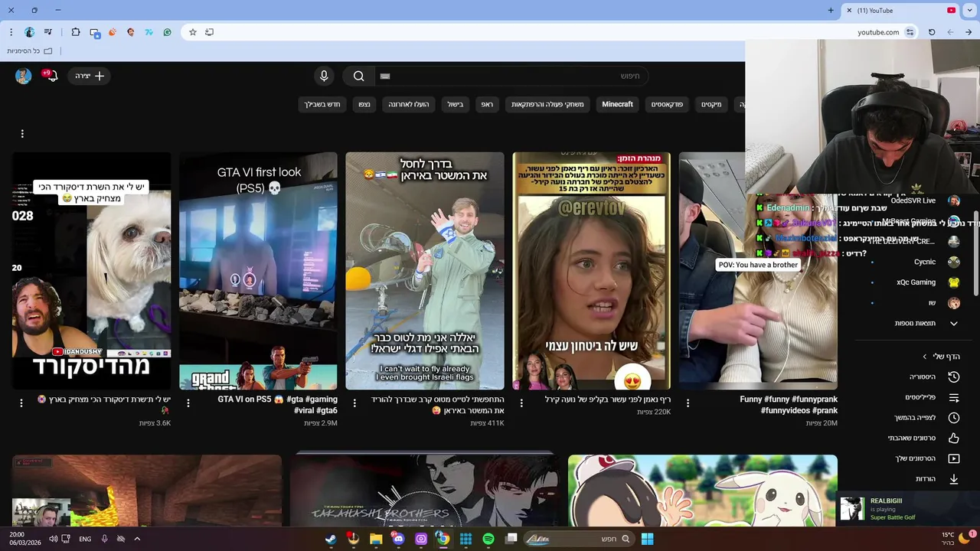
Task: Click the install-app icon in address bar
Action: [209, 32]
